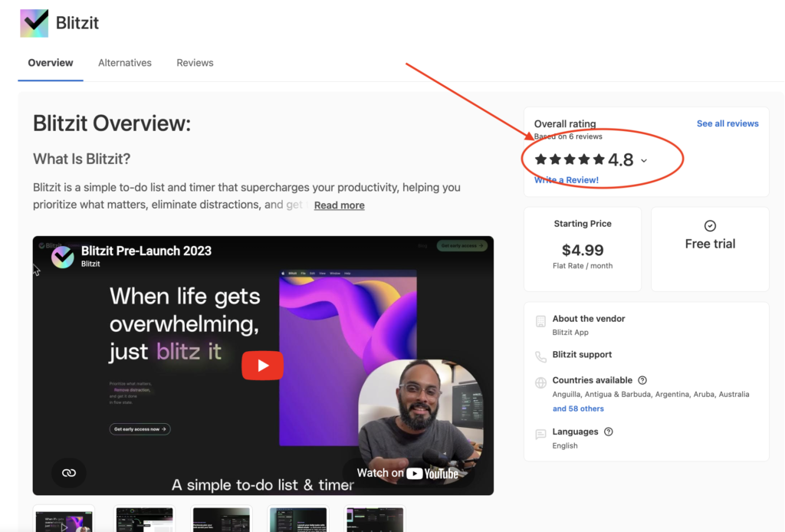Click the Blitzit support phone icon

coord(540,356)
